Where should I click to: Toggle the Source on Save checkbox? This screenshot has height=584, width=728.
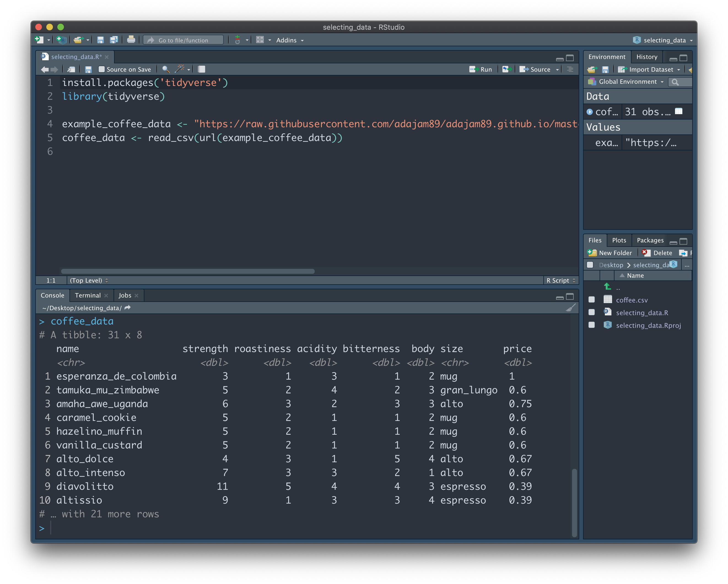pyautogui.click(x=101, y=69)
